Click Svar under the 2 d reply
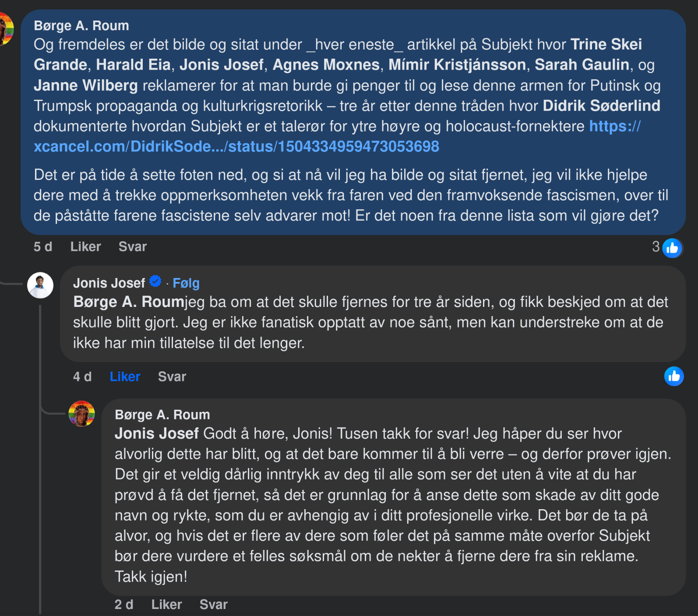Viewport: 698px width, 616px height. point(214,604)
